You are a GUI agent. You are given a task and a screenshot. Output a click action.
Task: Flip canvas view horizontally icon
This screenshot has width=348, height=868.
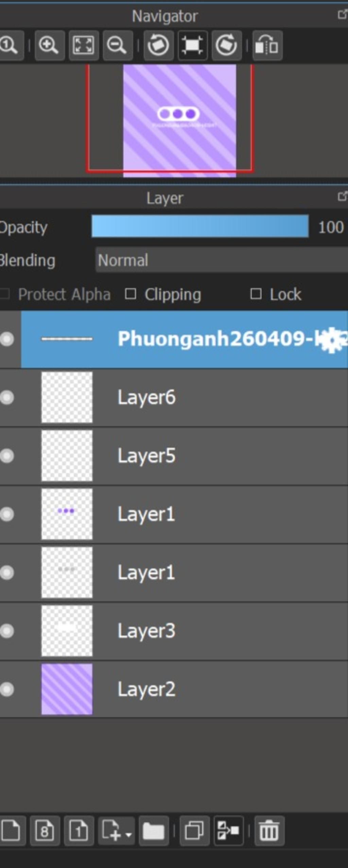pos(267,45)
